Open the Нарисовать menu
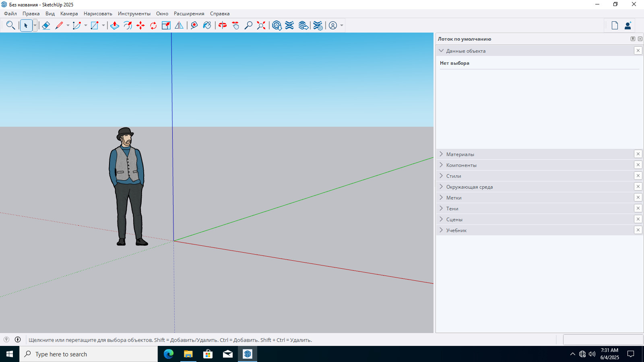 click(98, 14)
